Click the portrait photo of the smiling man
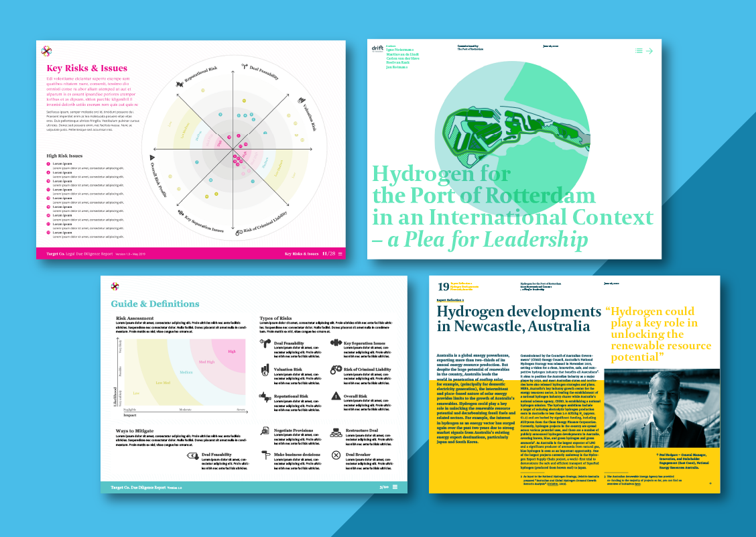Viewport: 756px width, 537px height. tap(662, 408)
